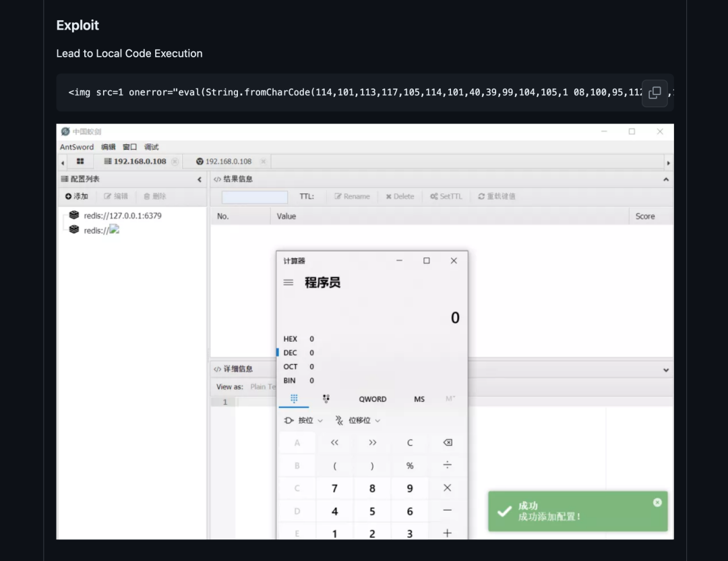Select DEC base in calculator
The width and height of the screenshot is (728, 561).
(x=299, y=353)
